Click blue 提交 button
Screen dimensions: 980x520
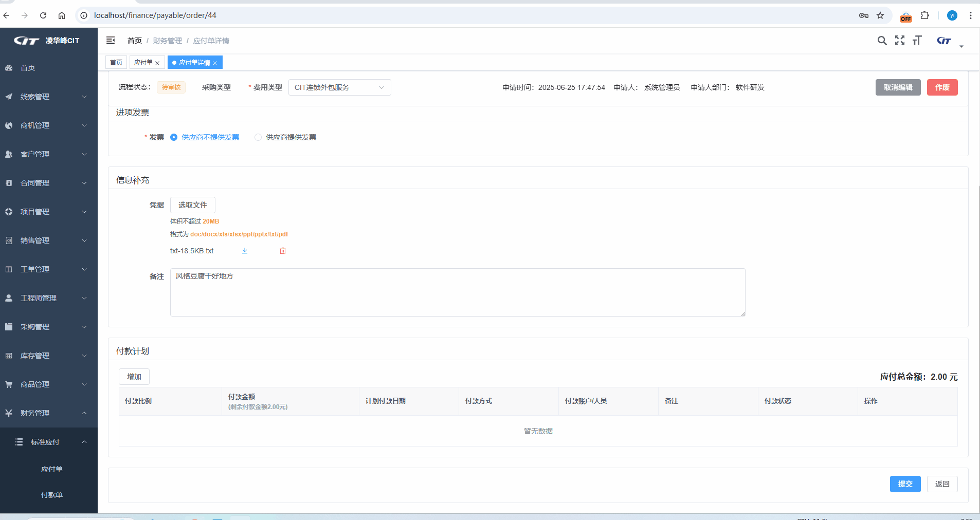pyautogui.click(x=905, y=484)
